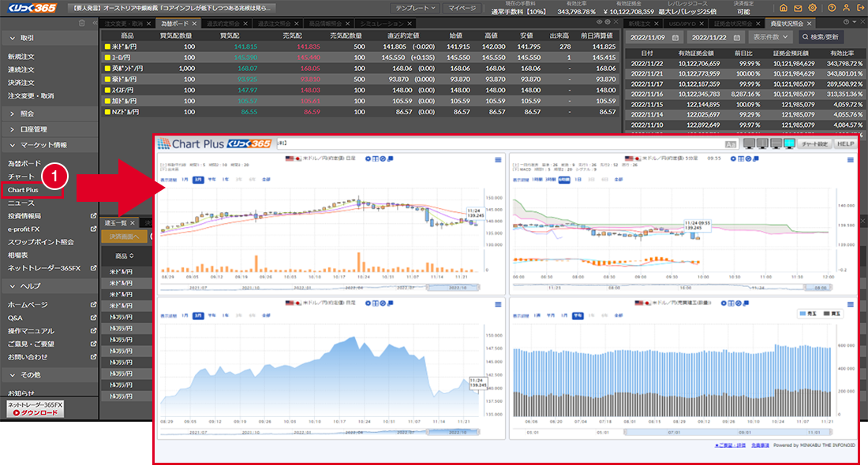Open 新規注文 in the sidebar

tap(21, 57)
